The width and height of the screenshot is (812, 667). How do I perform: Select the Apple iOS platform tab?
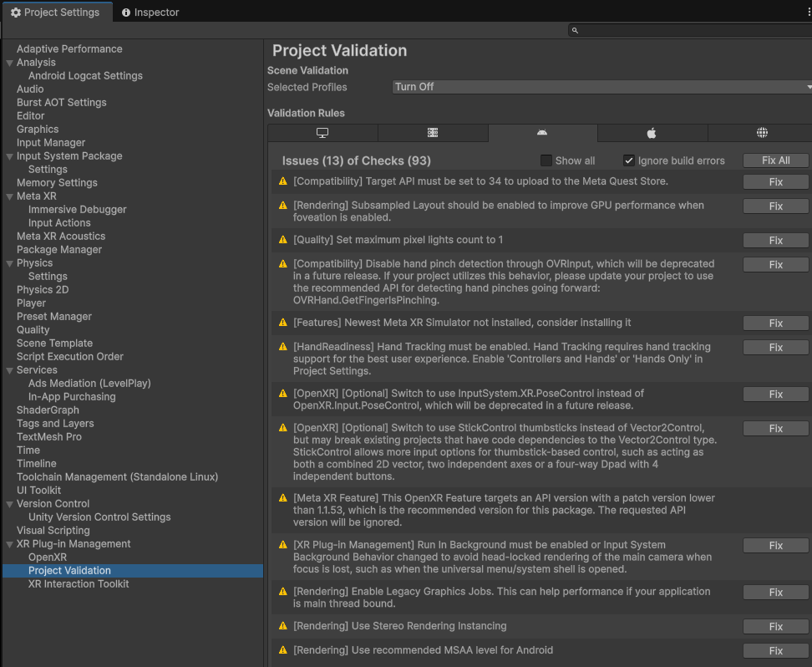pyautogui.click(x=652, y=133)
